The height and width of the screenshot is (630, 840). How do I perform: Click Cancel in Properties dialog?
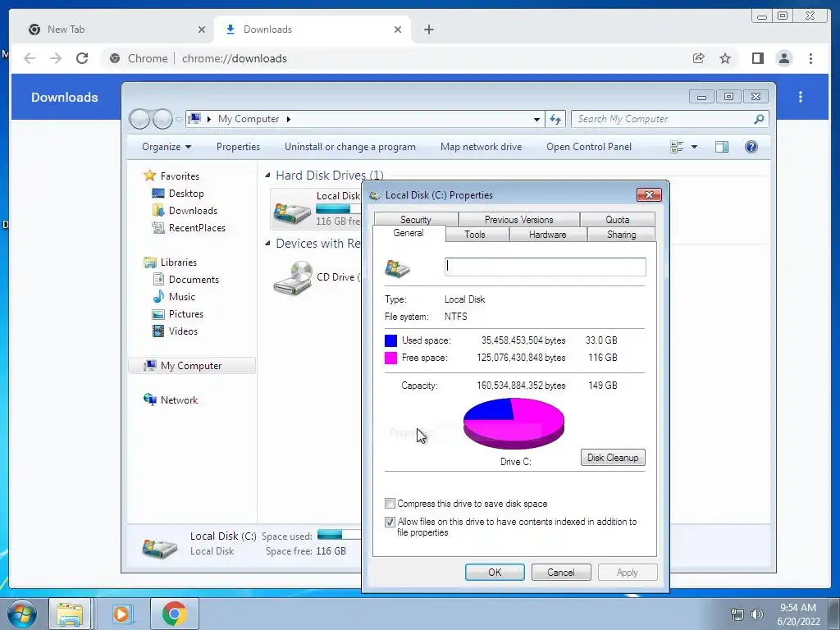click(561, 572)
